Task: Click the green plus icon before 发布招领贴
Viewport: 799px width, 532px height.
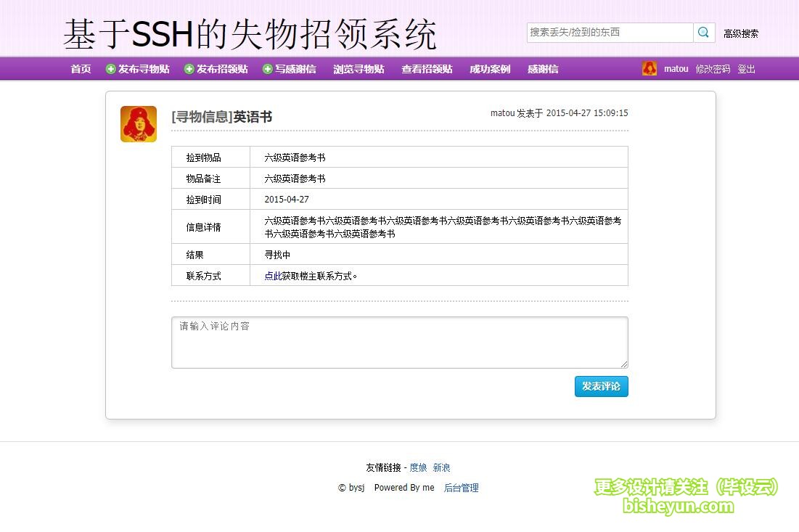Action: tap(189, 69)
